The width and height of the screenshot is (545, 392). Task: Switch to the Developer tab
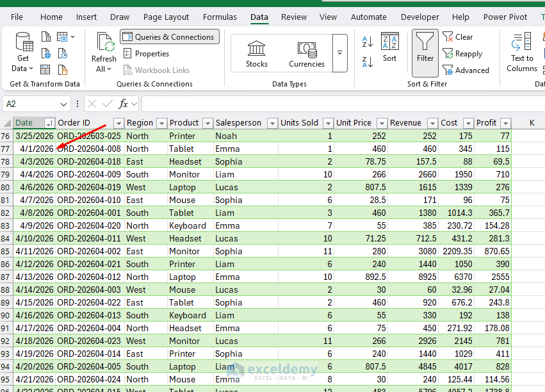point(420,17)
